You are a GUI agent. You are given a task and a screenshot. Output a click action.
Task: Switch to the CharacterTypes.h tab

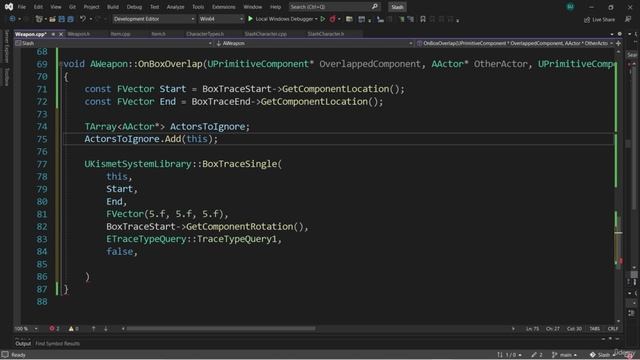(205, 34)
